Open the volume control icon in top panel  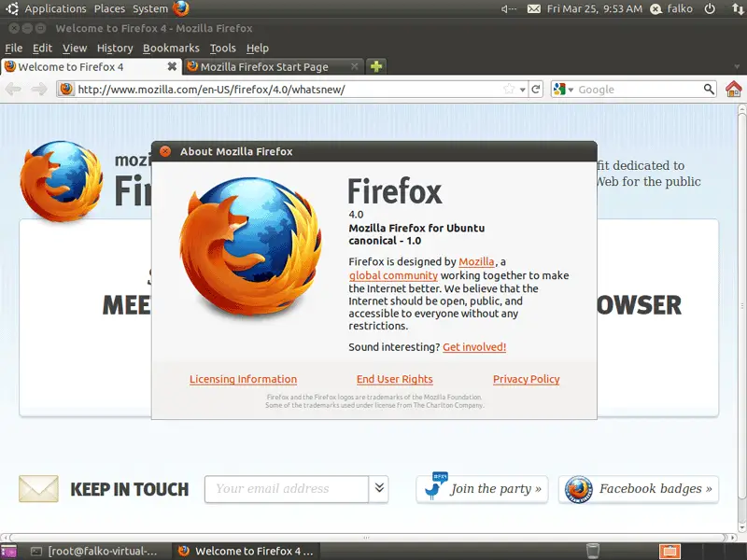508,8
